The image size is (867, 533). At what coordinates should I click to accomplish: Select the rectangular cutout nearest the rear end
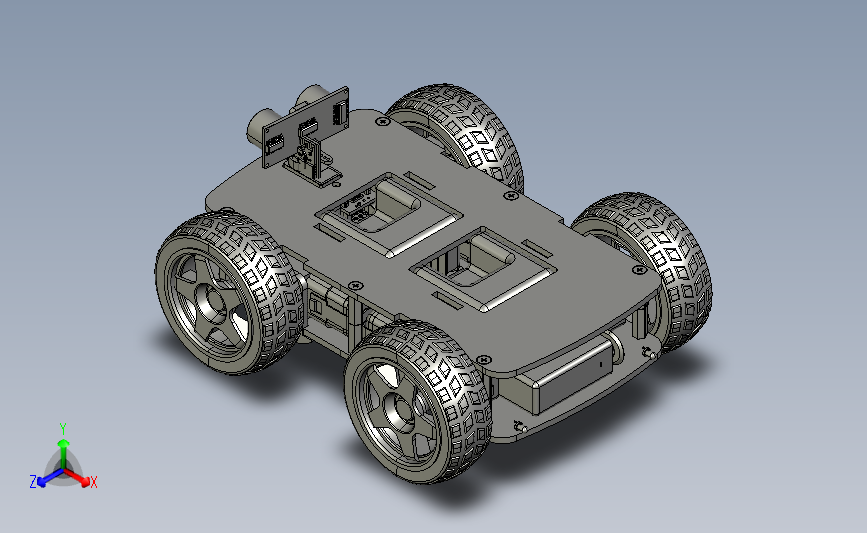click(x=483, y=269)
